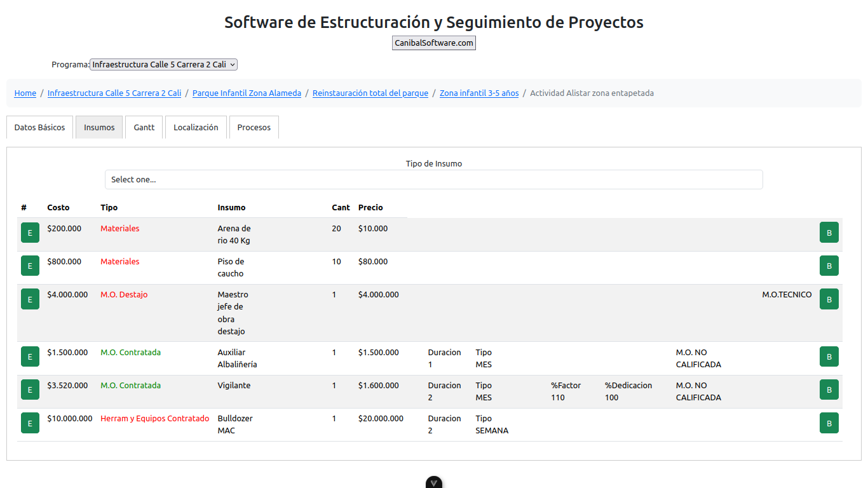Open the E edit button for Auxiliar Albañilería
Screen dimensions: 868x488
coord(30,356)
